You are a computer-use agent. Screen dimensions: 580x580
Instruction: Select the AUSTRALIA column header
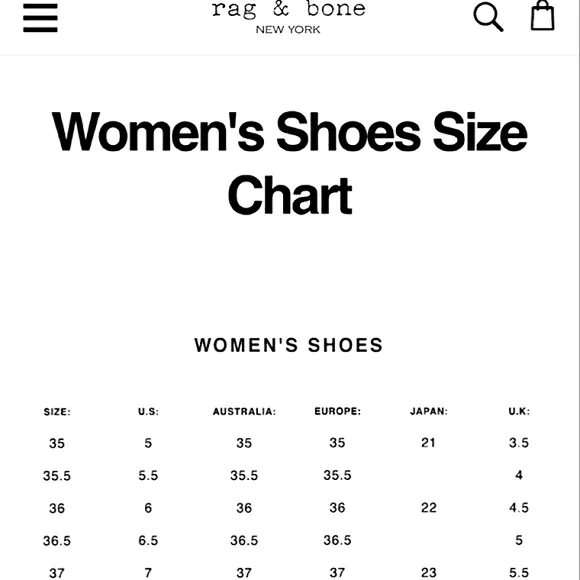(x=244, y=411)
